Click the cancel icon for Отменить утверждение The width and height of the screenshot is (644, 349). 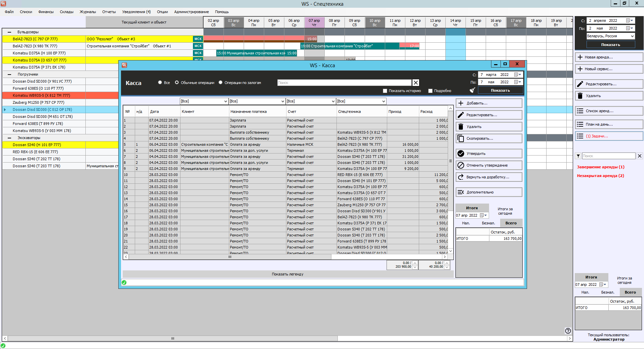pos(461,165)
